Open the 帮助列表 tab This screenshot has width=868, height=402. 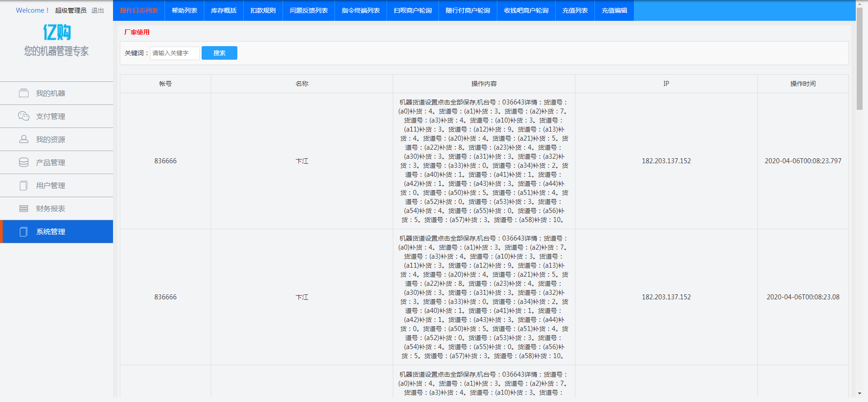(184, 10)
